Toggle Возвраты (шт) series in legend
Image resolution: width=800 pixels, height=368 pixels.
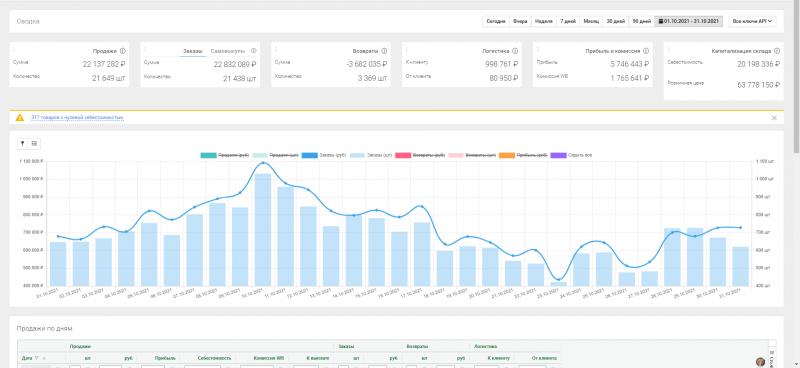click(x=472, y=155)
